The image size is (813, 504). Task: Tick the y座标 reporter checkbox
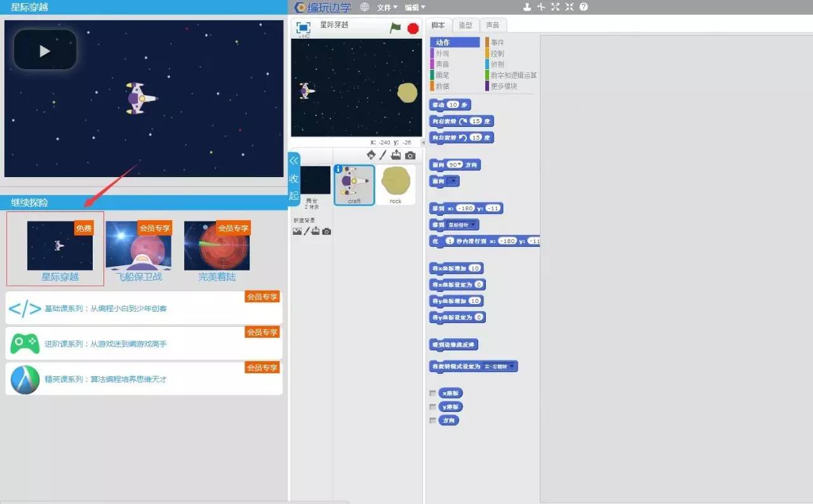(433, 407)
